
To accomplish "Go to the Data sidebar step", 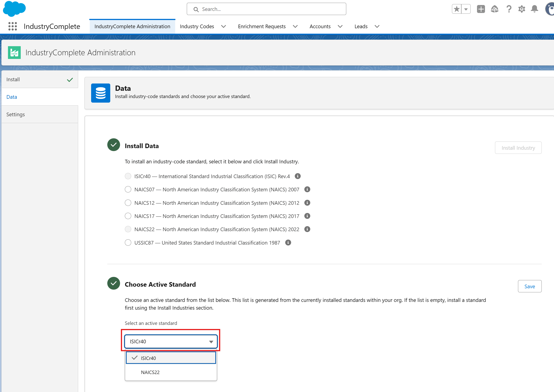I will click(x=40, y=97).
